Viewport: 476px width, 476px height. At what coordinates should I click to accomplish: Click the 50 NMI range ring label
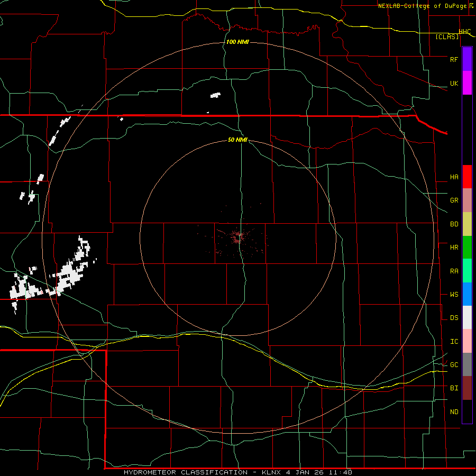237,140
